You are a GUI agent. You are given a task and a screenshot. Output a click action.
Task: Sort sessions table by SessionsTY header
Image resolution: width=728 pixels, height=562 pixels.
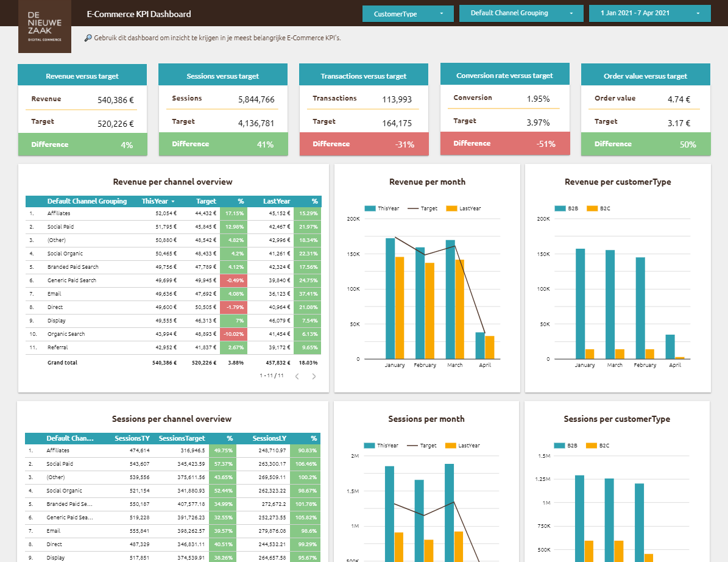tap(132, 438)
